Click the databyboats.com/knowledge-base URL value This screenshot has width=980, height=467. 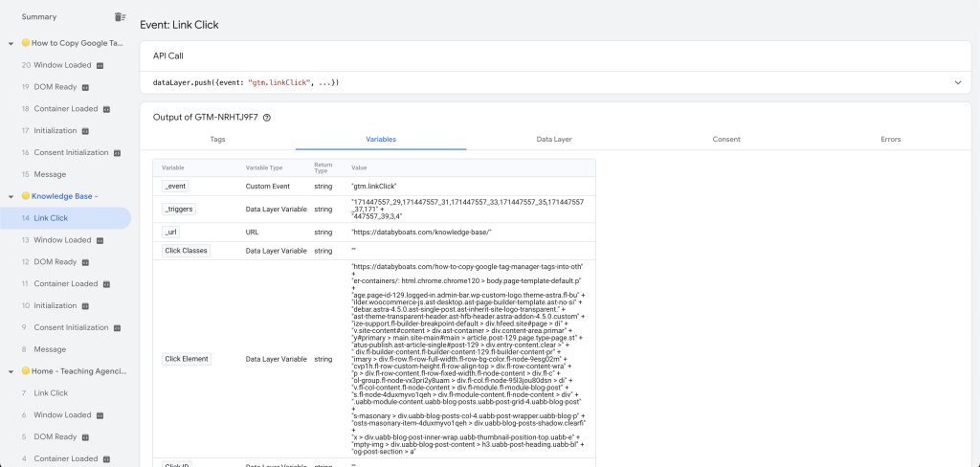tap(421, 232)
